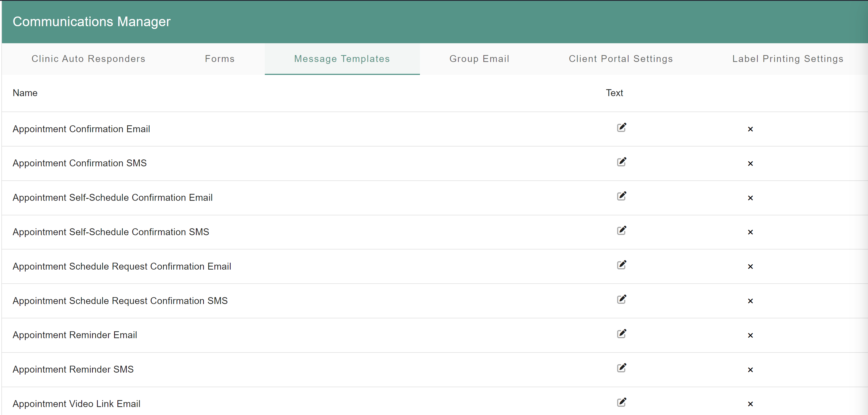Delete the Appointment Confirmation SMS template
The width and height of the screenshot is (868, 415).
coord(750,164)
